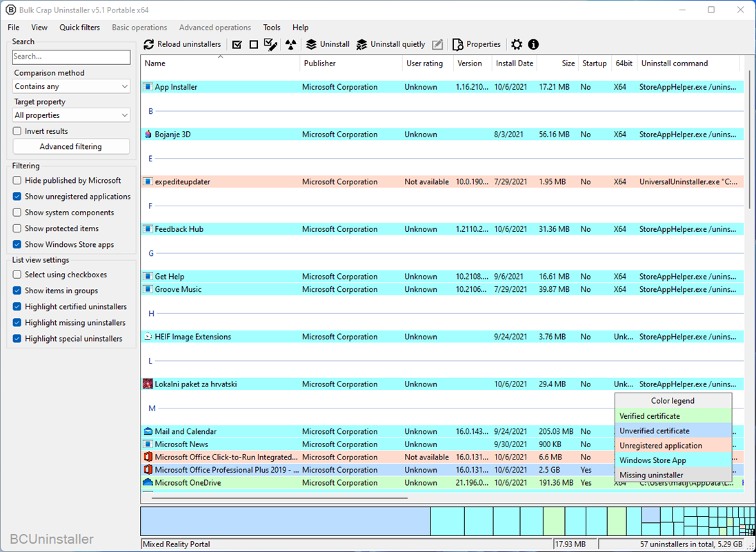Click the Not available rating for expediteupdater
The image size is (756, 552).
pos(427,181)
